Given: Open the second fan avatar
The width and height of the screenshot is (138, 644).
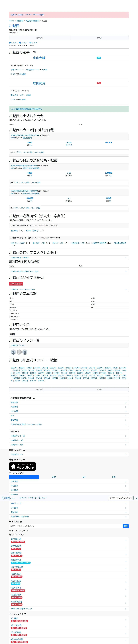Looking at the screenshot, I should coord(19,352).
